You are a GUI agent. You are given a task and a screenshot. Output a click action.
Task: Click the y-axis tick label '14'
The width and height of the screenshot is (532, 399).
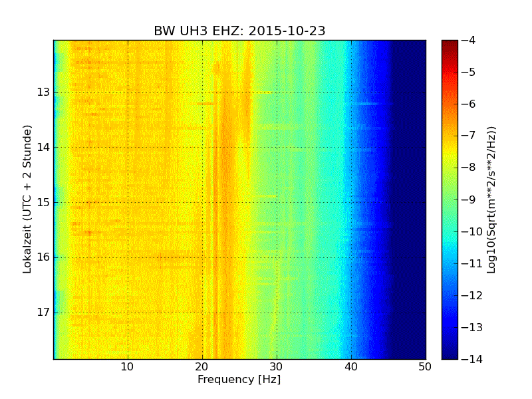43,147
